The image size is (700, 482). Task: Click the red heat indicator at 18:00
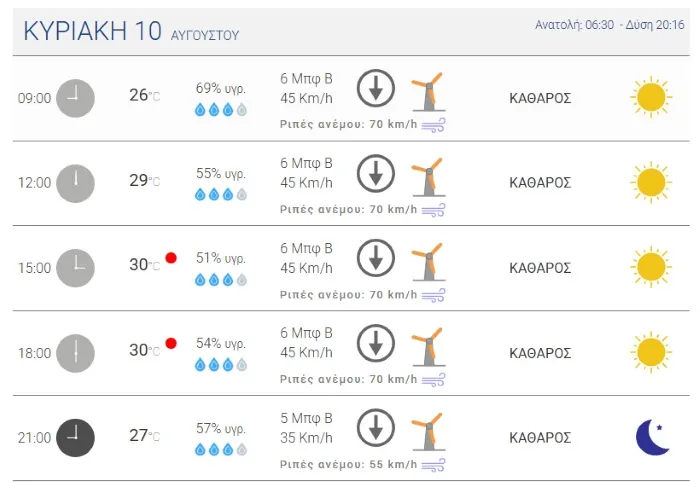[x=171, y=343]
